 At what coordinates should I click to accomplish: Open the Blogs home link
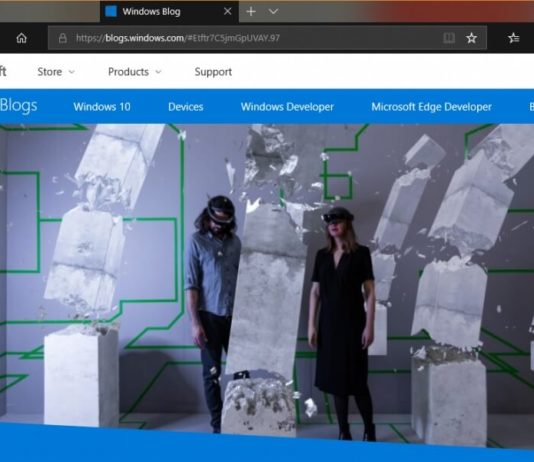click(x=18, y=106)
